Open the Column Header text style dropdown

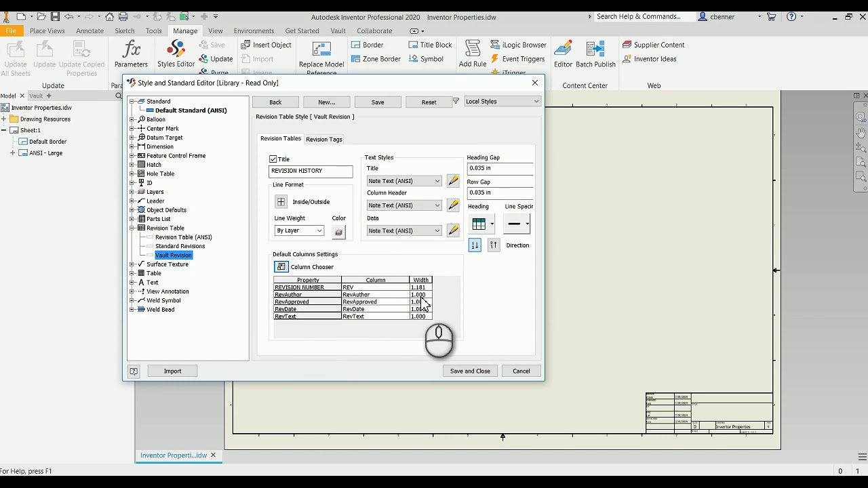pyautogui.click(x=404, y=205)
